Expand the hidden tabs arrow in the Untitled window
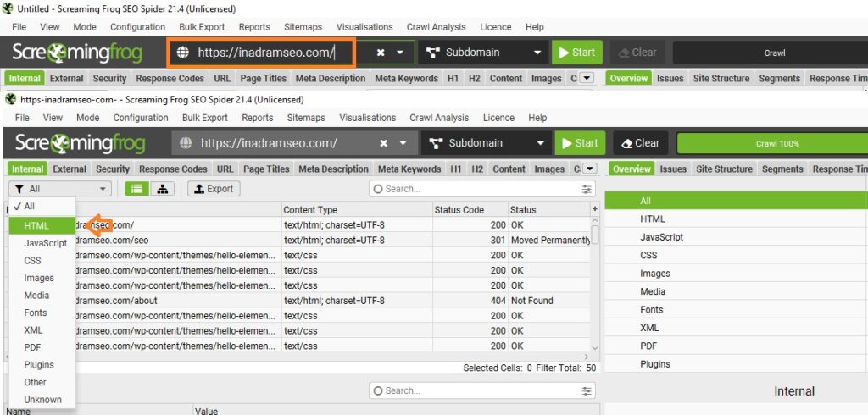 point(586,79)
